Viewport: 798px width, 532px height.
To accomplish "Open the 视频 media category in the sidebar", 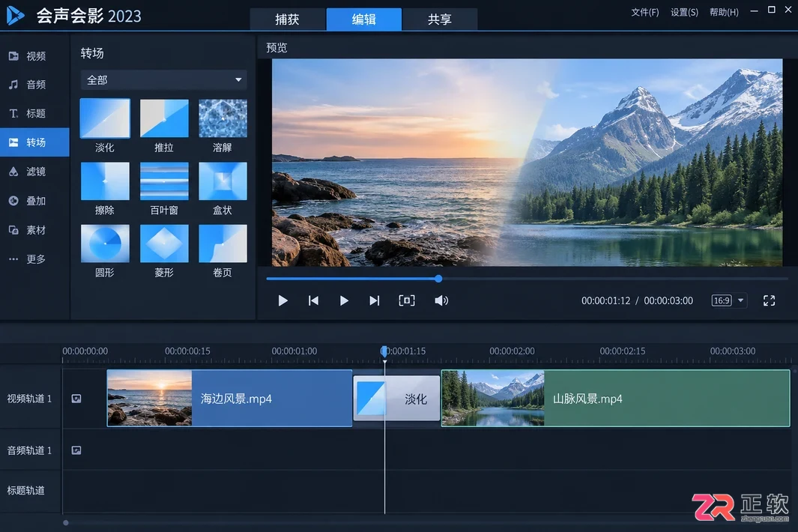I will (x=34, y=56).
